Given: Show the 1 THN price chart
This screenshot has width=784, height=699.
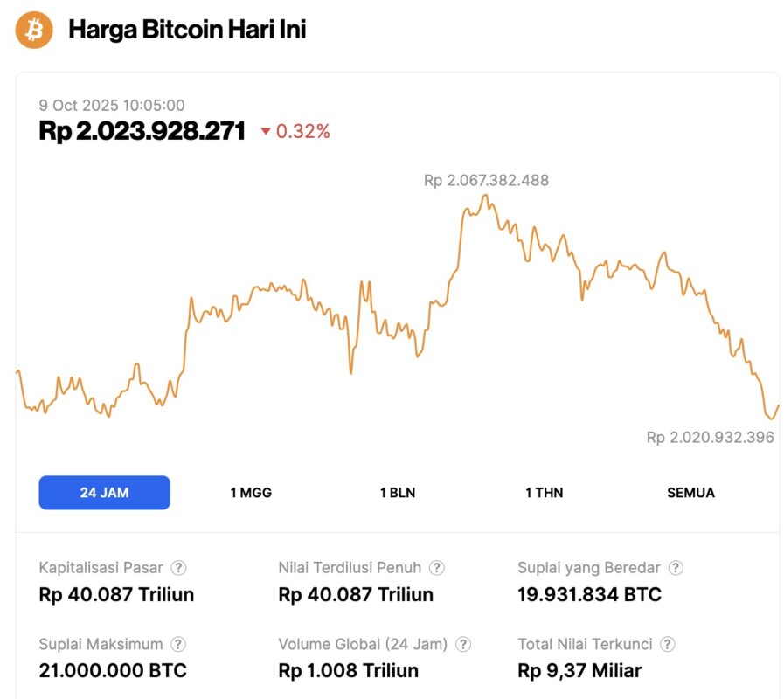Looking at the screenshot, I should click(544, 493).
